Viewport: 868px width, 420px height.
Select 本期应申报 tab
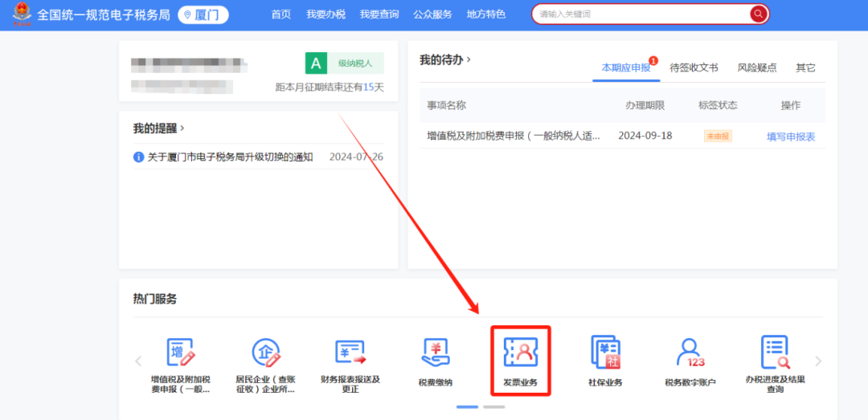tap(626, 68)
